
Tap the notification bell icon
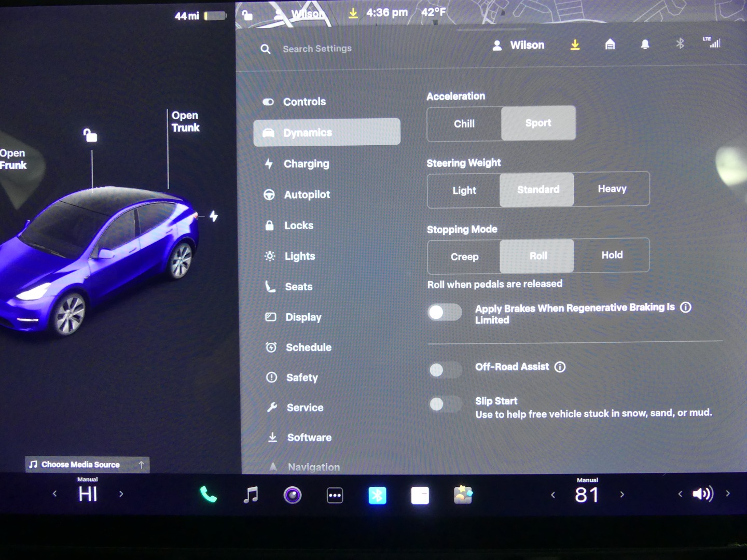645,45
